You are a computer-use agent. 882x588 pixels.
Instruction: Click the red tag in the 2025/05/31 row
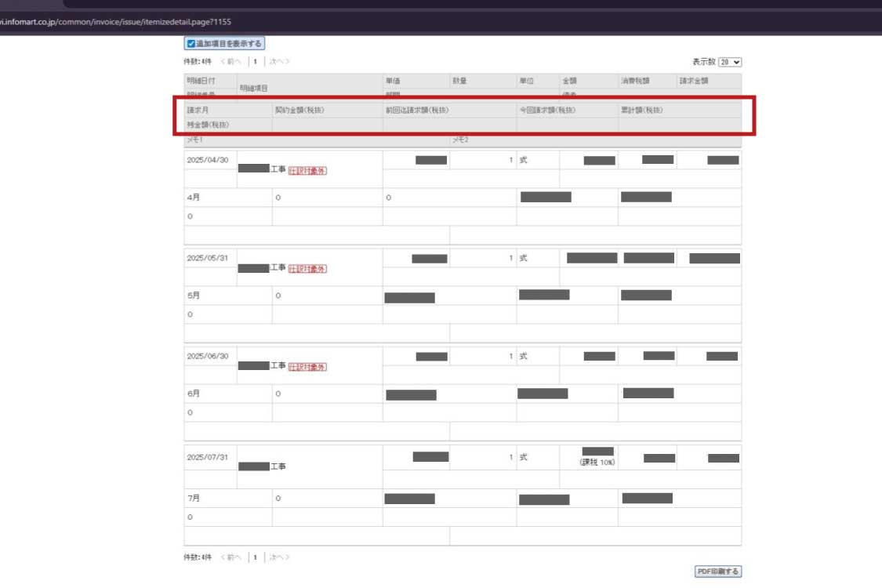[307, 268]
